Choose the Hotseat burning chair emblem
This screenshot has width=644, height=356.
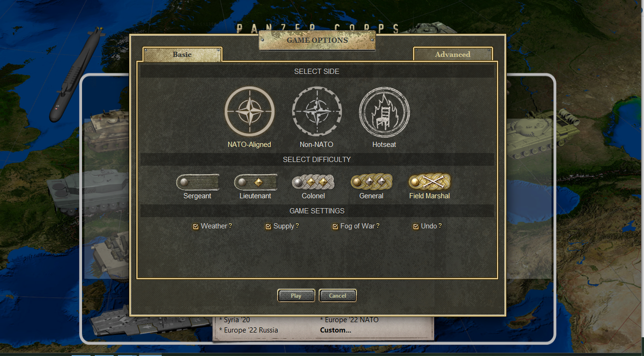tap(384, 112)
